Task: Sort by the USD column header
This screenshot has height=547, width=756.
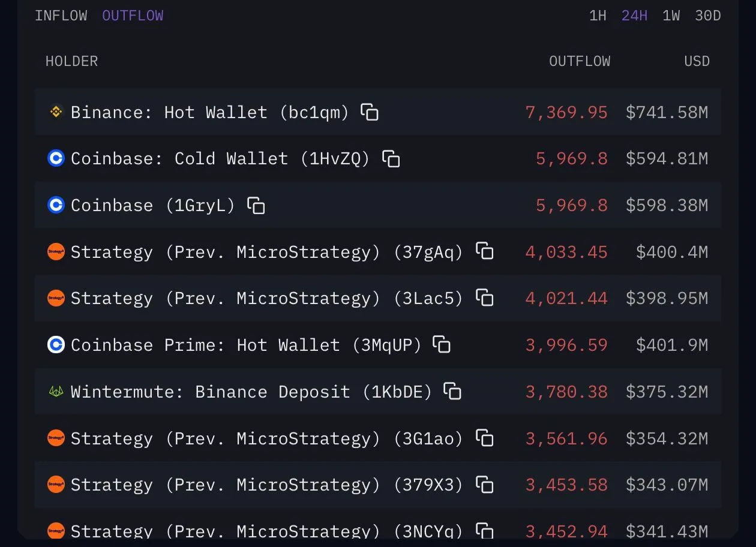Action: point(697,61)
